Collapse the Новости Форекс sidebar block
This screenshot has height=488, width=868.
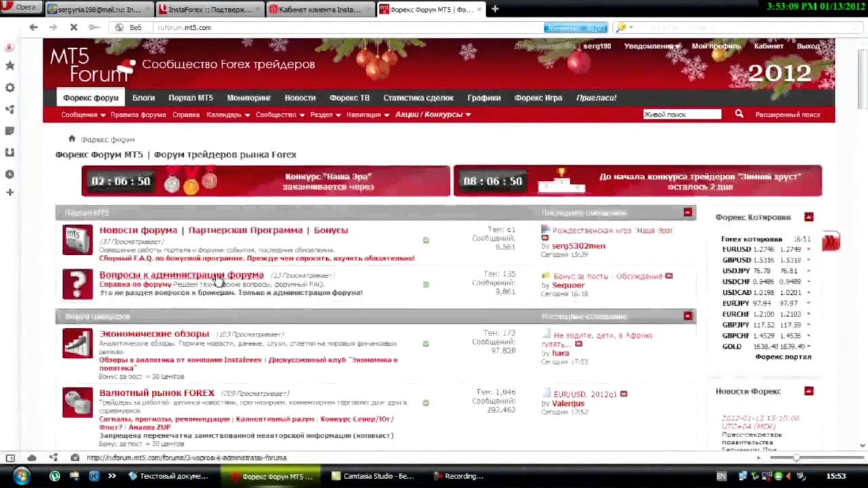tap(808, 391)
